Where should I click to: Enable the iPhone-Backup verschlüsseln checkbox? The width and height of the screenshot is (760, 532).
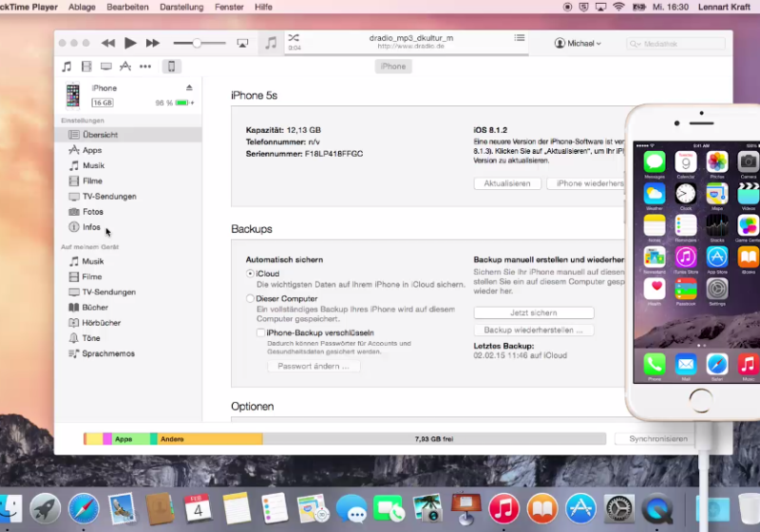coord(260,332)
